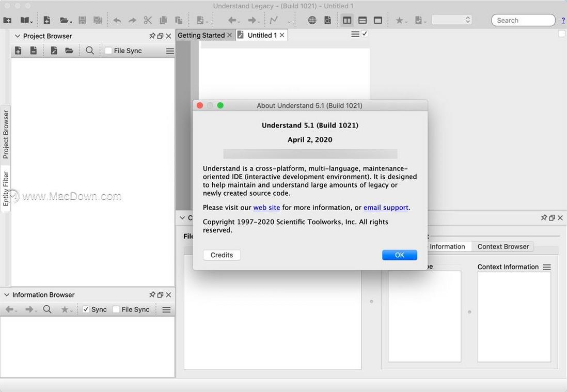Open the favorites star dropdown in main toolbar

[401, 20]
